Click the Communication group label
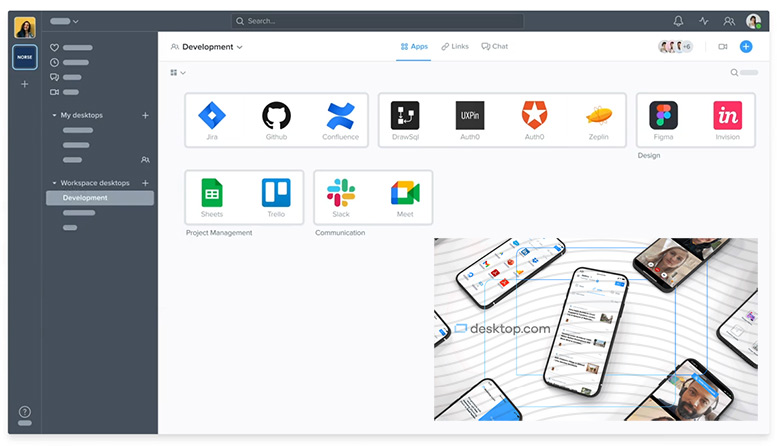The height and width of the screenshot is (446, 780). tap(340, 233)
